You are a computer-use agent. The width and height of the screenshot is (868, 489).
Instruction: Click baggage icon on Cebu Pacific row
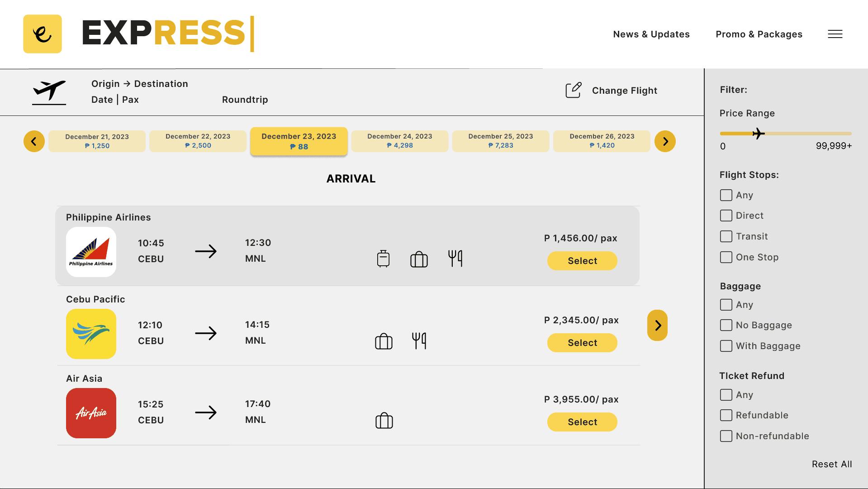coord(384,341)
